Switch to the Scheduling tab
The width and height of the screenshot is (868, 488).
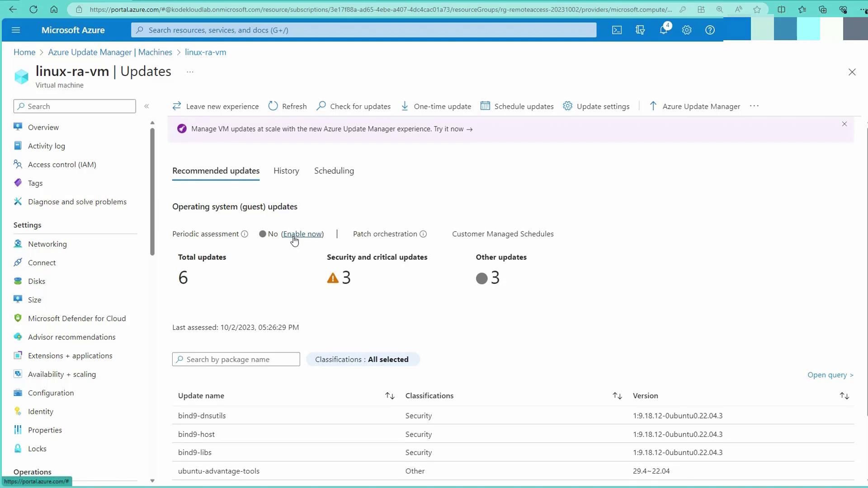tap(334, 171)
